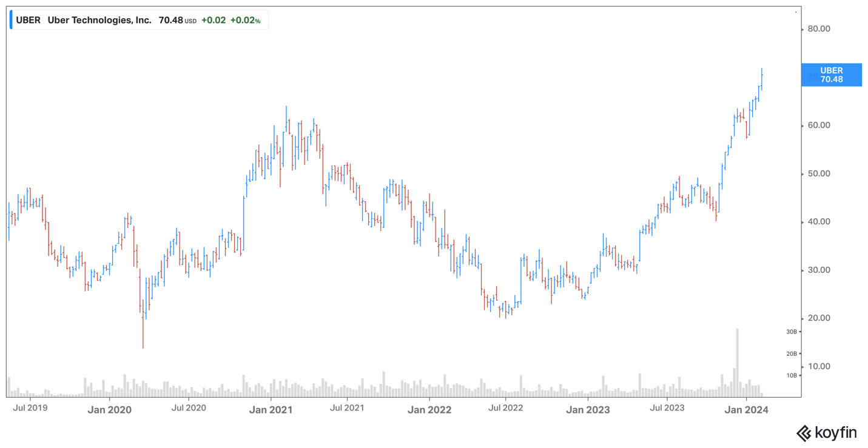The height and width of the screenshot is (448, 868).
Task: Click the Jan 2023 date label
Action: (588, 410)
